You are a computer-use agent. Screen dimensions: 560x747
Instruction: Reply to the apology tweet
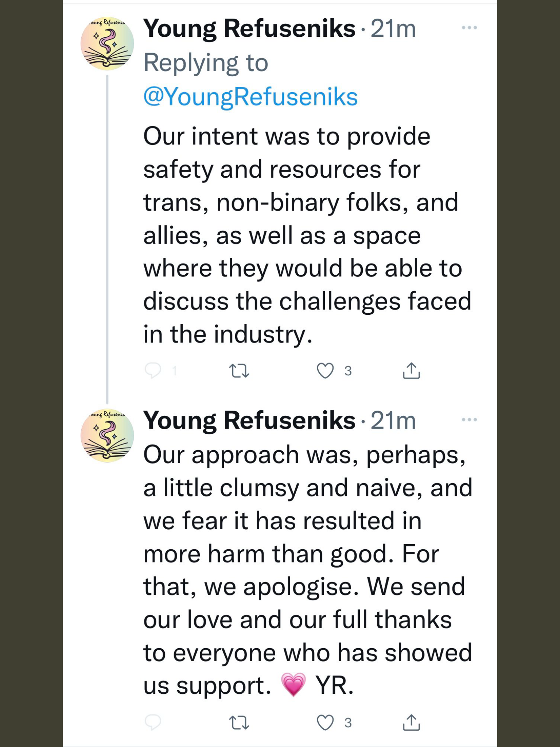coord(153,722)
